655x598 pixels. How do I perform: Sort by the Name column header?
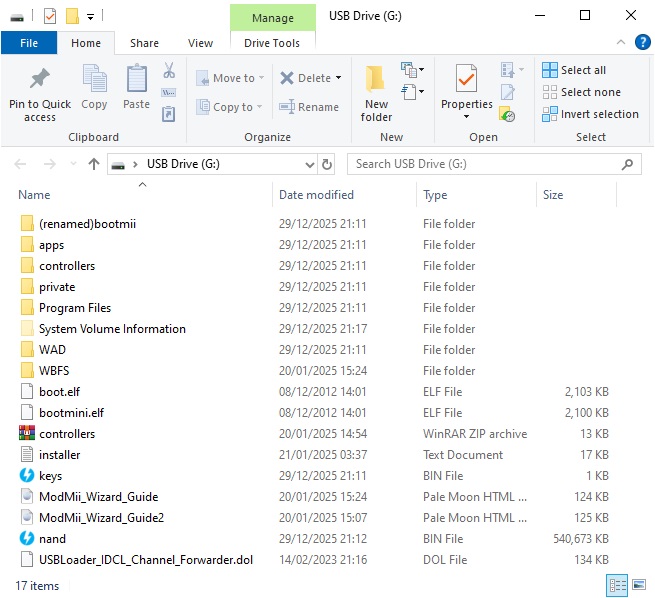pyautogui.click(x=34, y=195)
